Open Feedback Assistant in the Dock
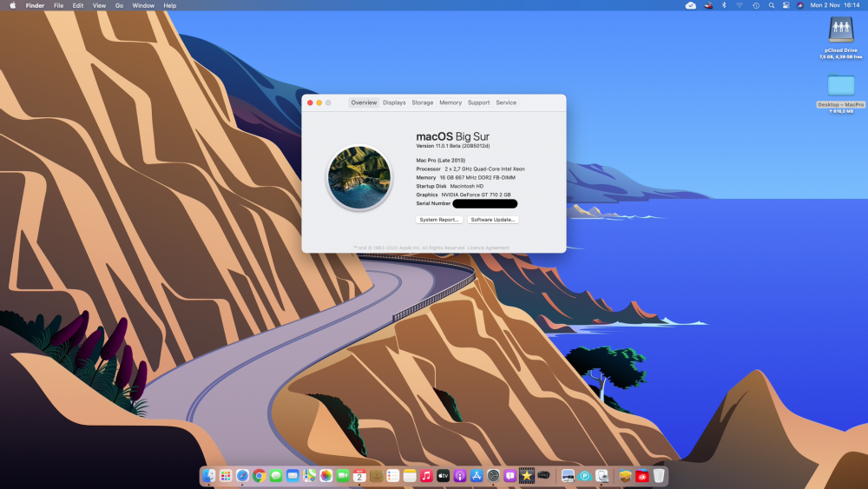This screenshot has height=489, width=868. pyautogui.click(x=510, y=475)
